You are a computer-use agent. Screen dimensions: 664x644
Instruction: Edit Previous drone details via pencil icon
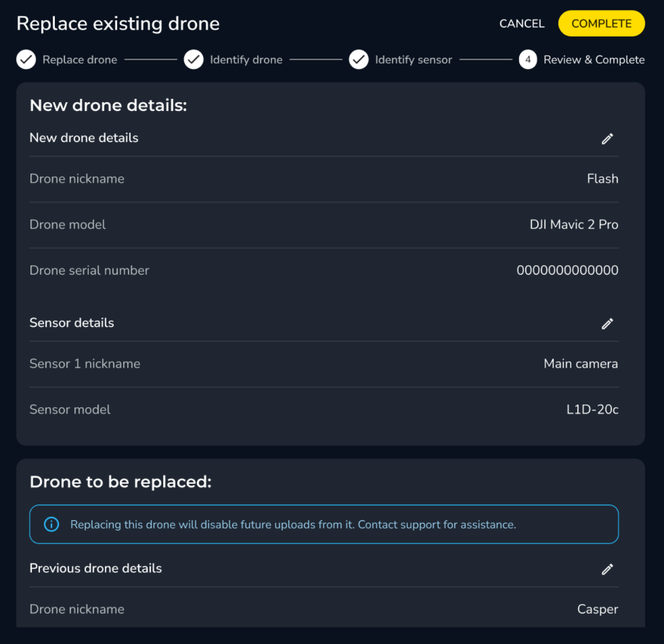(x=607, y=569)
